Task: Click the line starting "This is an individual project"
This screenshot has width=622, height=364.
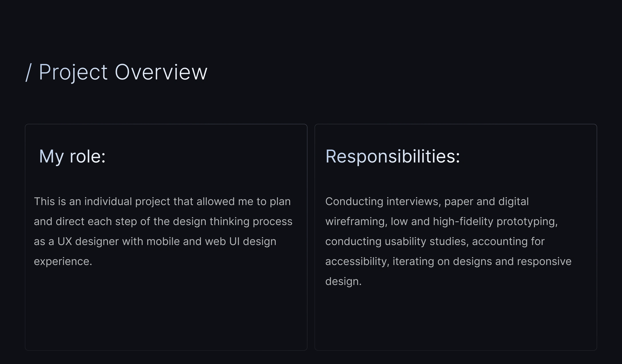Action: [x=162, y=202]
